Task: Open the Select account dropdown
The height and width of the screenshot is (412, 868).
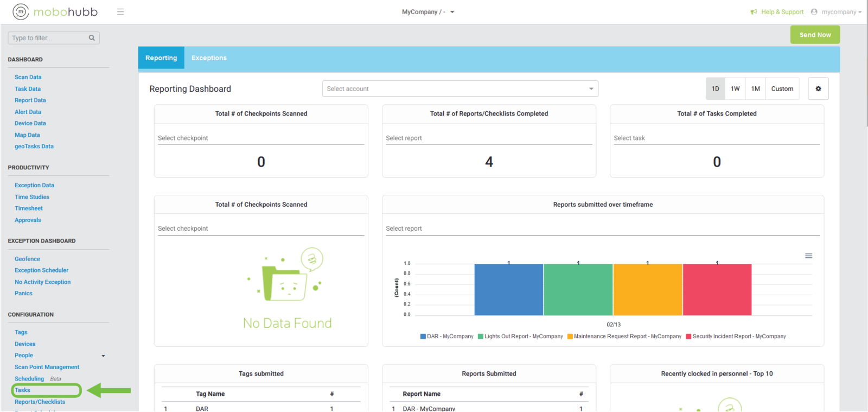Action: (460, 88)
